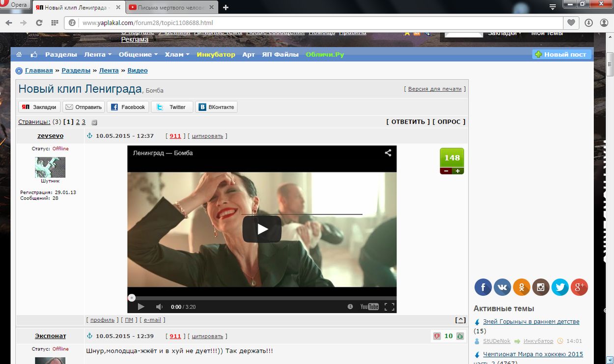
Task: Share topic via Twitter button
Action: 172,107
